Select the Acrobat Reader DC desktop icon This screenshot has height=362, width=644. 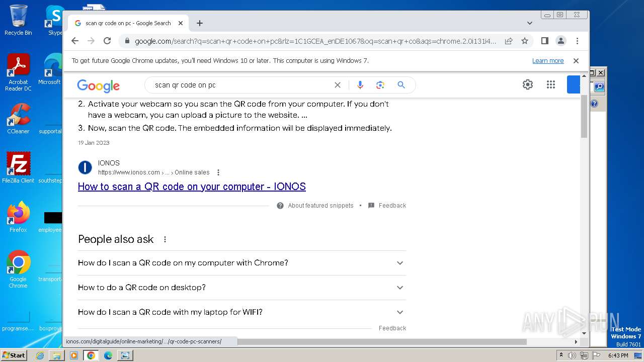click(x=18, y=72)
